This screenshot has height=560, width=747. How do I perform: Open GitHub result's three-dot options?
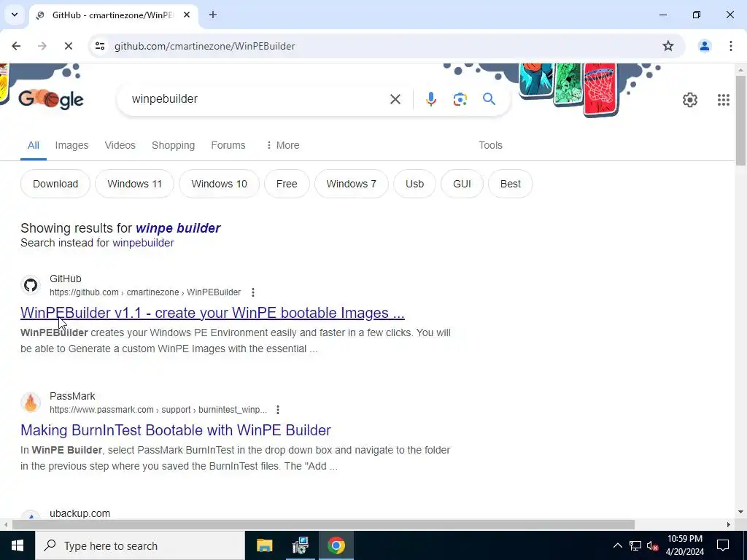pos(253,292)
